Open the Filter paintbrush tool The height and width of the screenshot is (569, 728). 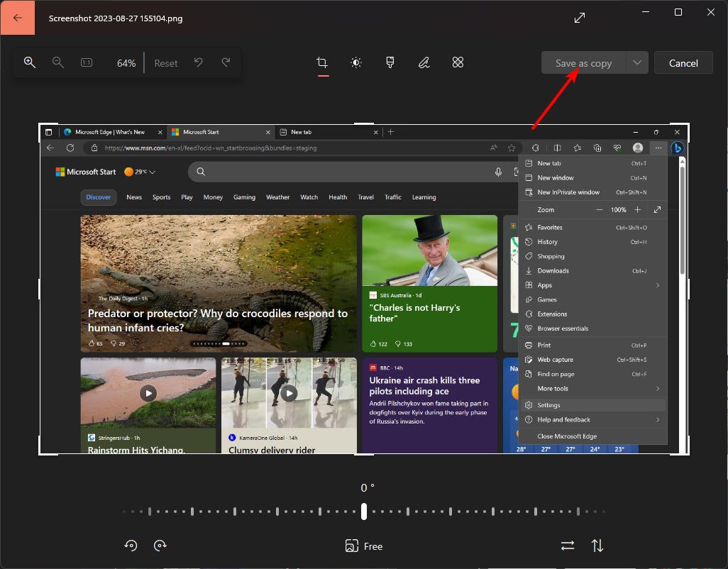390,63
